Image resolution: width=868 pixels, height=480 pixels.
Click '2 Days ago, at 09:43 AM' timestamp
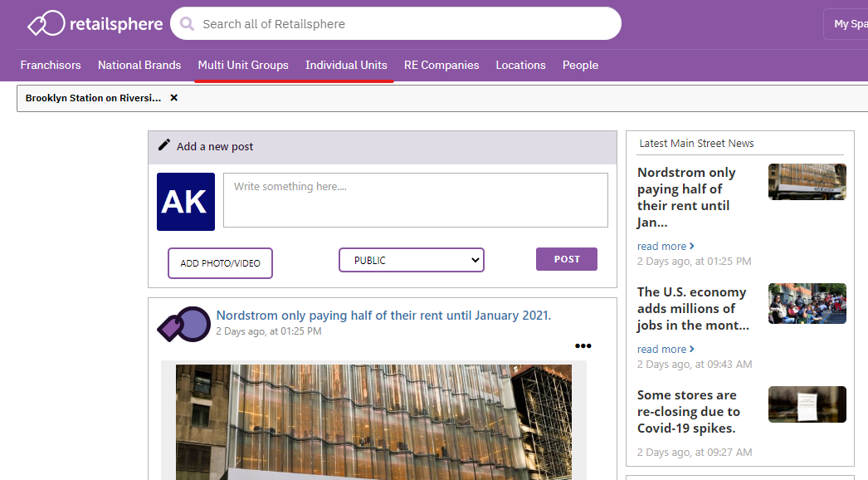pos(695,365)
